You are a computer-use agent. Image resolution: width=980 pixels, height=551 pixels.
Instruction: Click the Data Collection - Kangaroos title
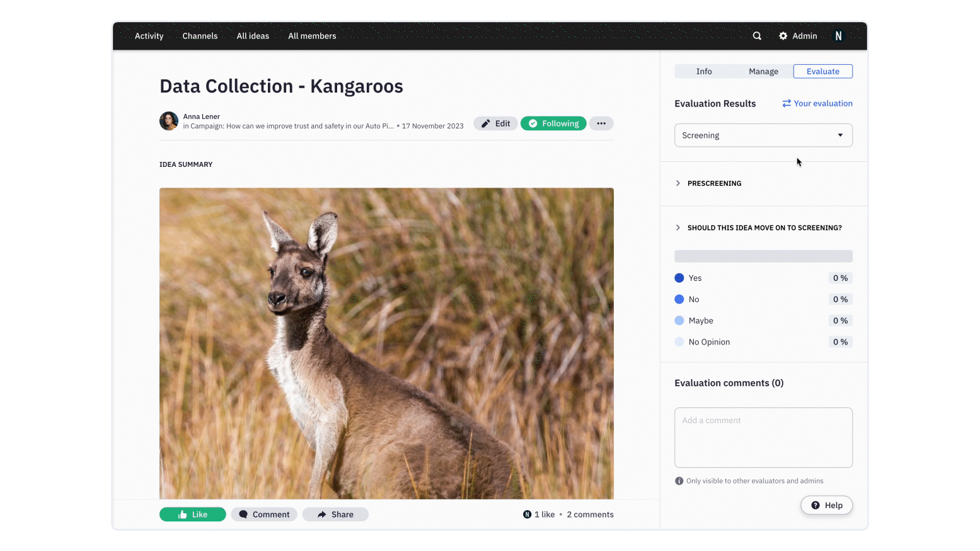pos(281,86)
